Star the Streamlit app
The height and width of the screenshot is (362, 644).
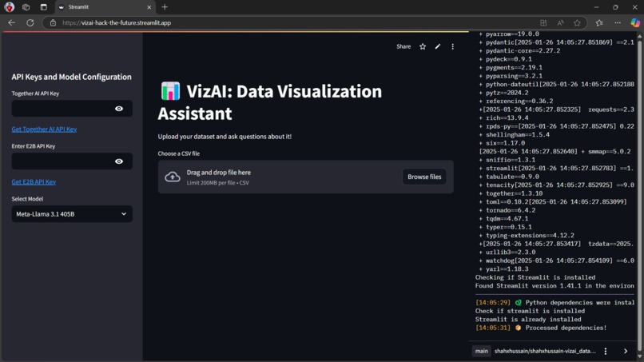click(x=423, y=46)
